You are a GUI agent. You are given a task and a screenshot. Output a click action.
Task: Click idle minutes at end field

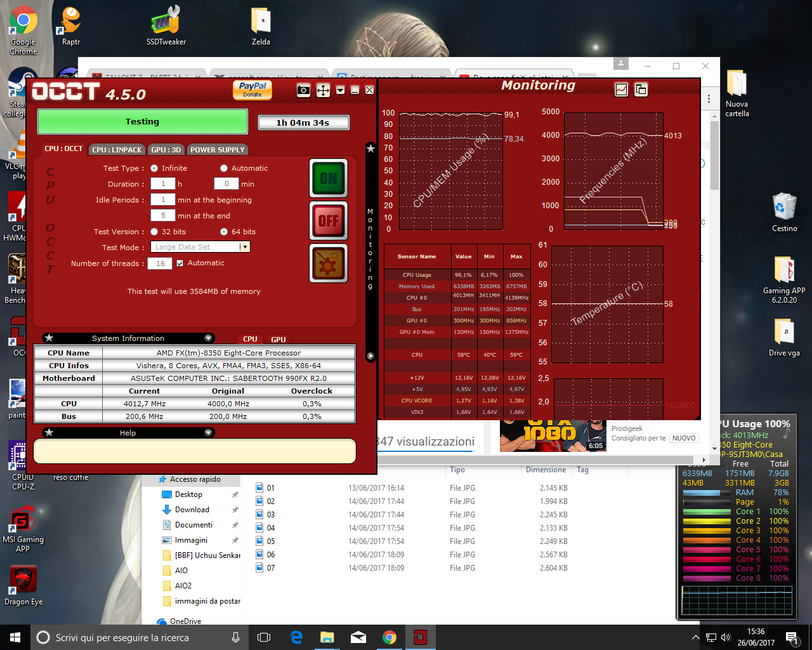pyautogui.click(x=163, y=215)
